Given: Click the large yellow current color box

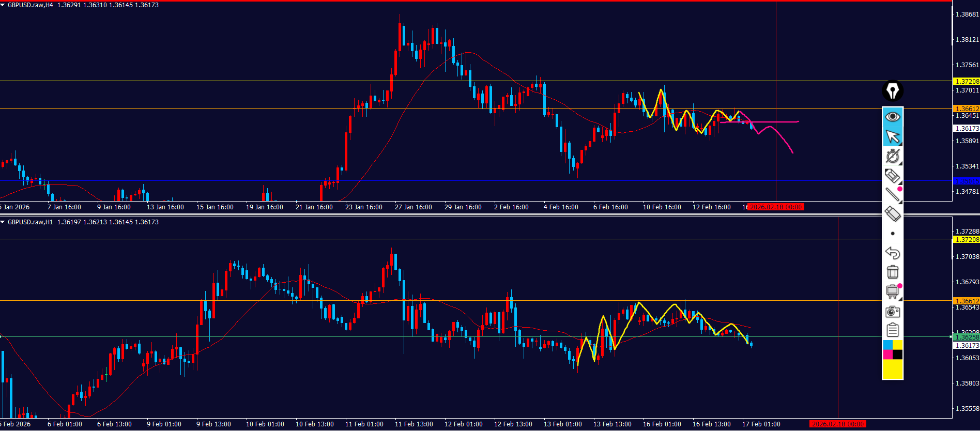Looking at the screenshot, I should click(x=892, y=369).
